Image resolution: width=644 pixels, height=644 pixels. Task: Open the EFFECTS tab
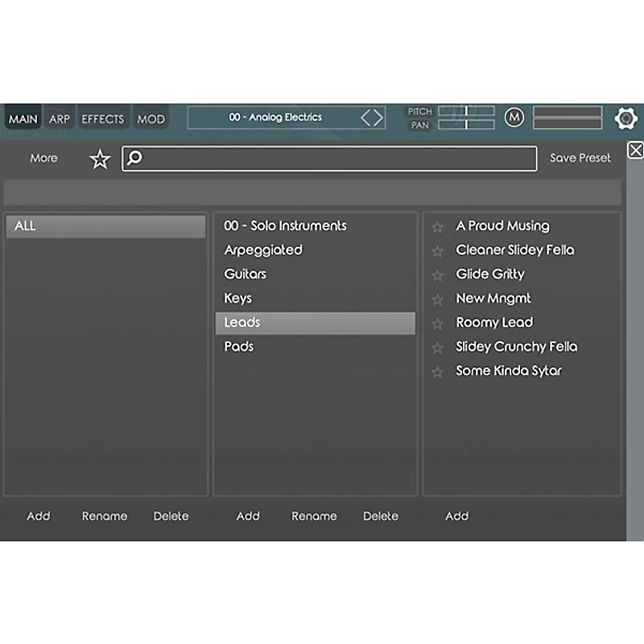pos(103,119)
